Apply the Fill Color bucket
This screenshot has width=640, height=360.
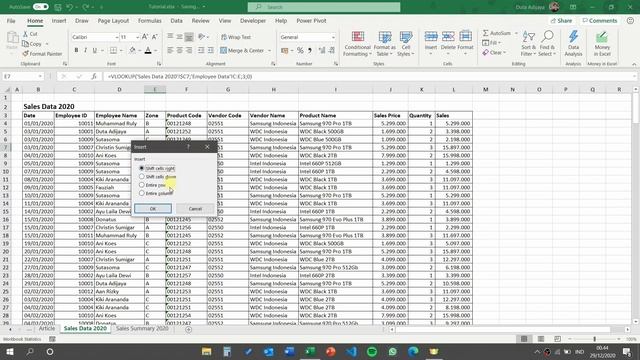(x=132, y=50)
